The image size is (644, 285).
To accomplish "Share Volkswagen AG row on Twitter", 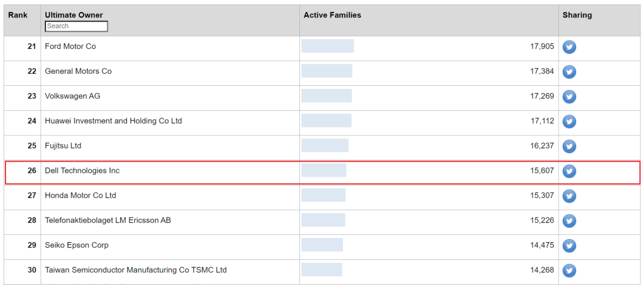I will [569, 97].
